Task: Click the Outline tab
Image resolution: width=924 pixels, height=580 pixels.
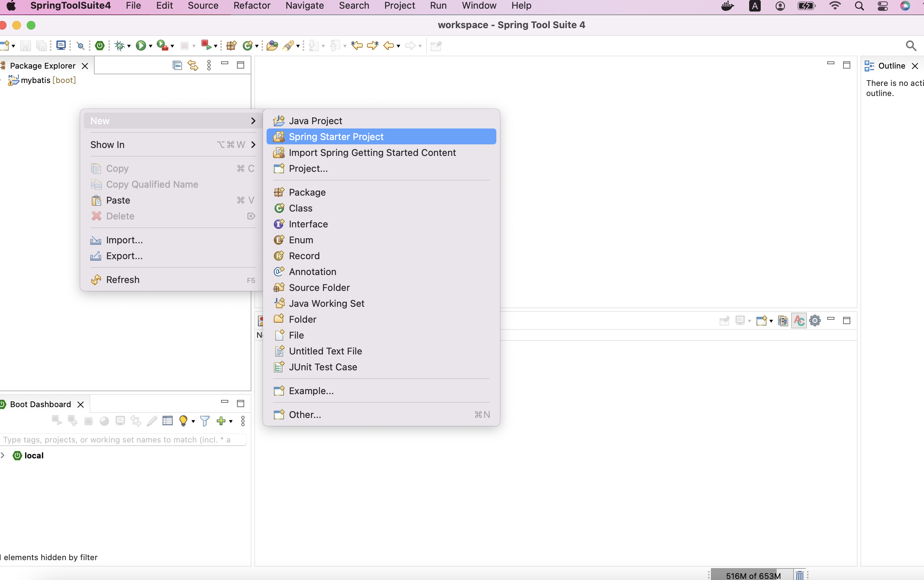Action: click(891, 66)
